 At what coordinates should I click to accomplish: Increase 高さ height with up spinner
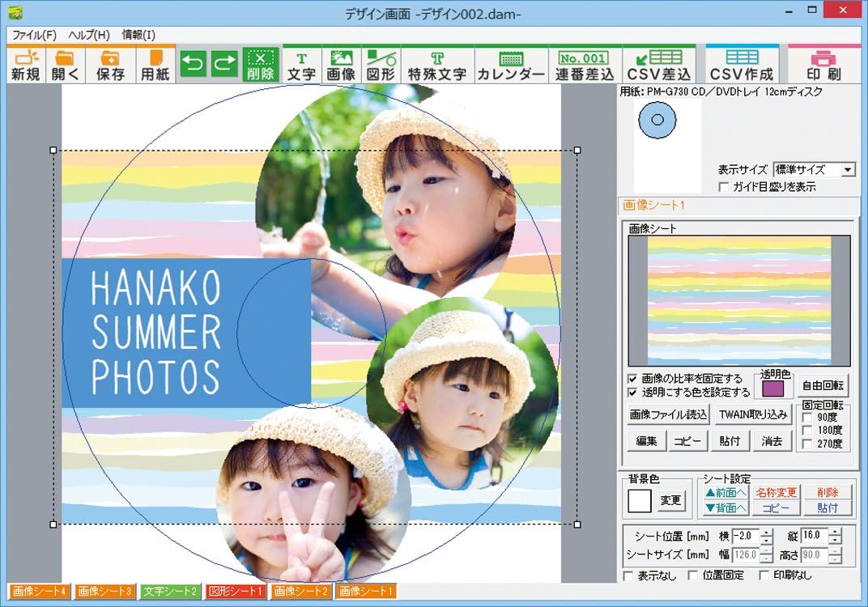(x=835, y=551)
